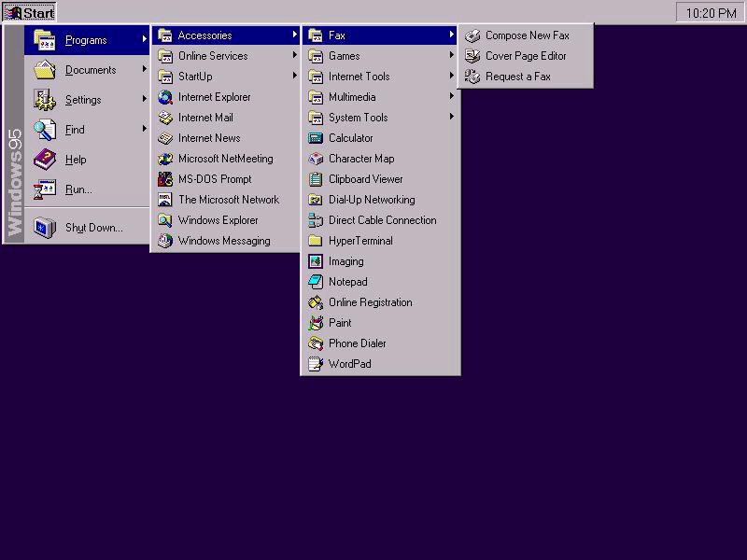Click the MS-DOS Prompt icon

(165, 179)
